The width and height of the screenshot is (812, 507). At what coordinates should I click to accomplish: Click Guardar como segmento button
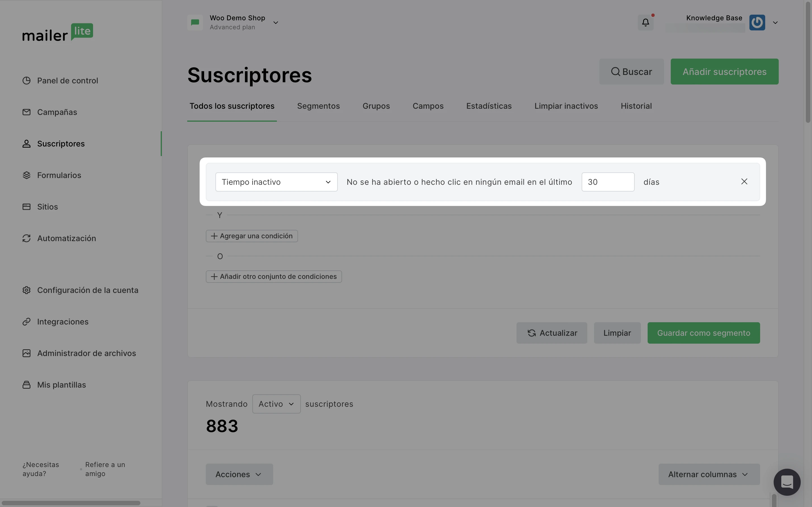pyautogui.click(x=703, y=333)
